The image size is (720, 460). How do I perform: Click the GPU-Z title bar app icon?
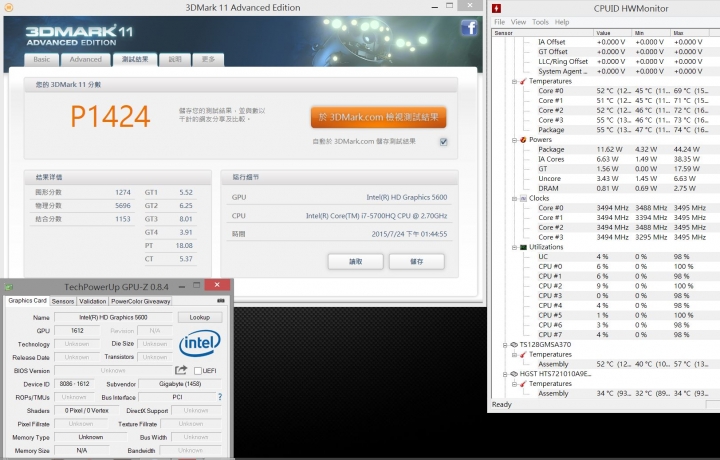[x=8, y=287]
